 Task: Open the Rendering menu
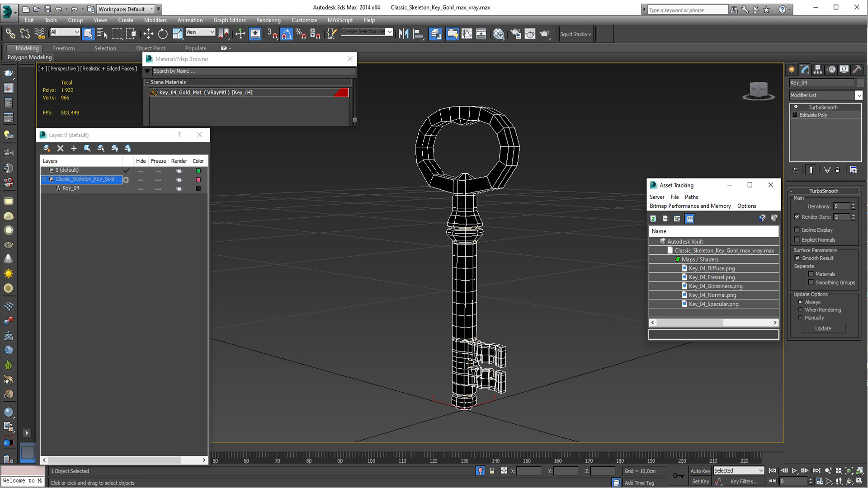(268, 20)
